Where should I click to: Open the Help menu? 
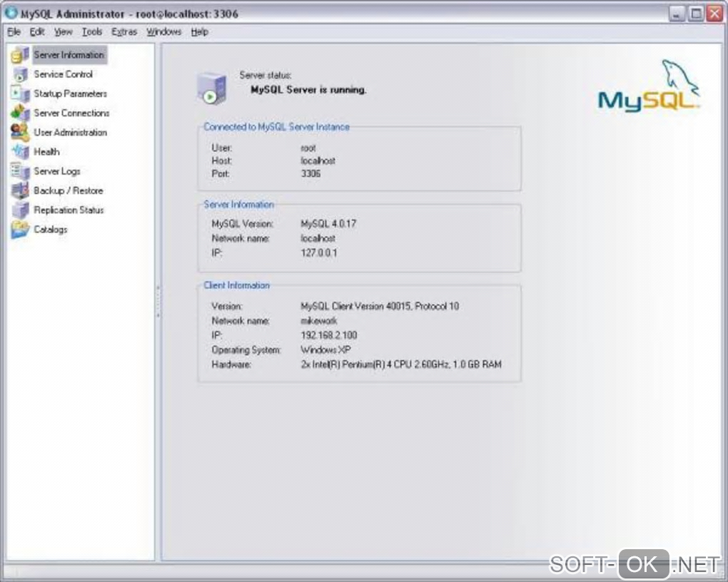pyautogui.click(x=200, y=31)
